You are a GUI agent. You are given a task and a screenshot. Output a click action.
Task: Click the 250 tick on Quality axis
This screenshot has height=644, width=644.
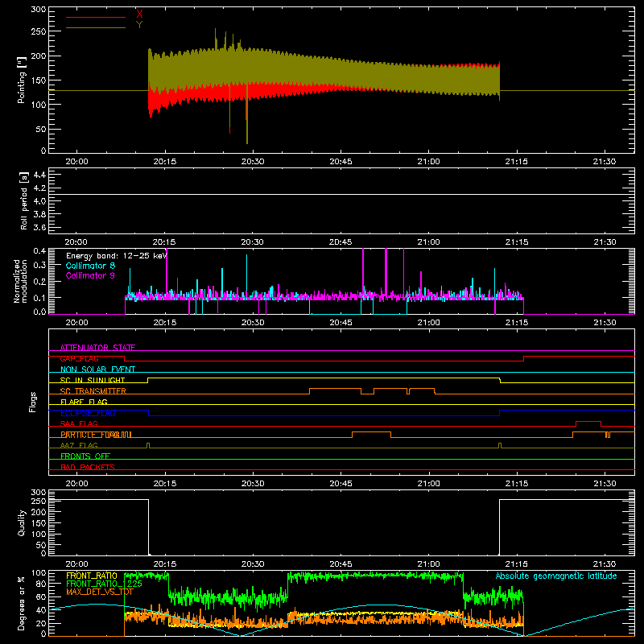[x=38, y=501]
